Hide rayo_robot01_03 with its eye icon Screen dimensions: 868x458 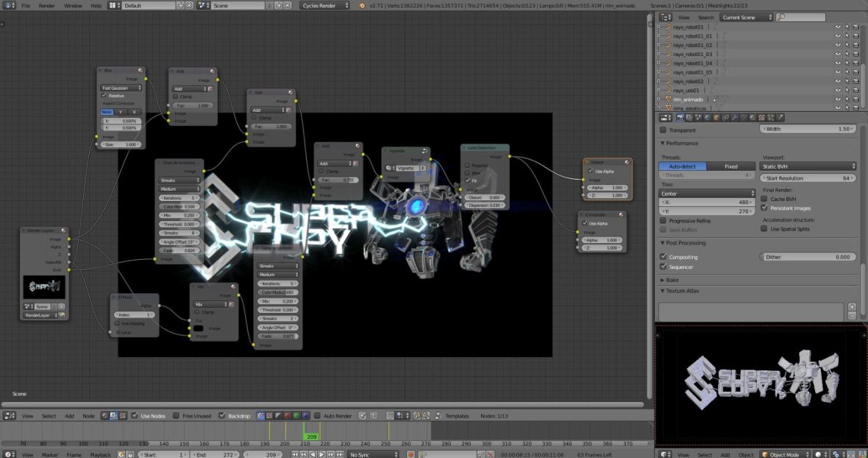pos(837,54)
